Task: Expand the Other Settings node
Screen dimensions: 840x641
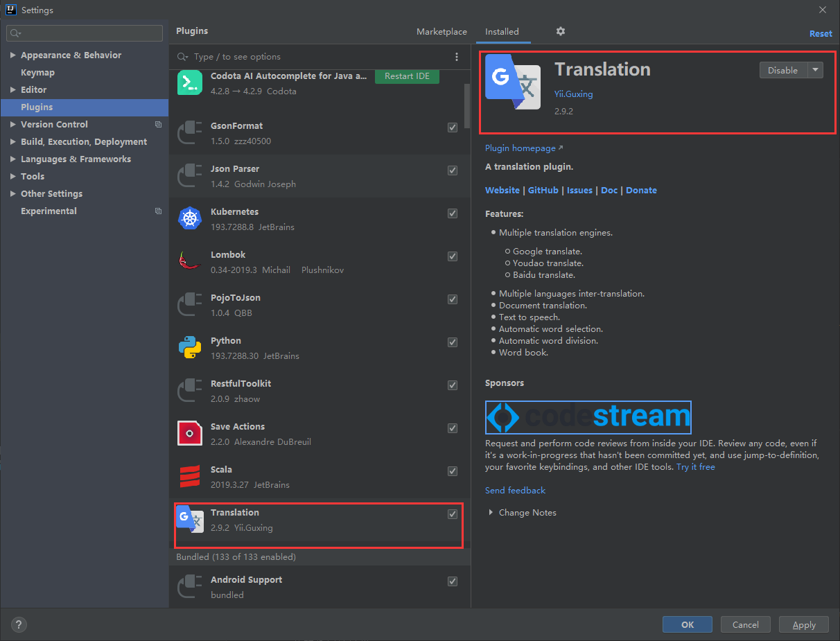Action: pyautogui.click(x=13, y=194)
